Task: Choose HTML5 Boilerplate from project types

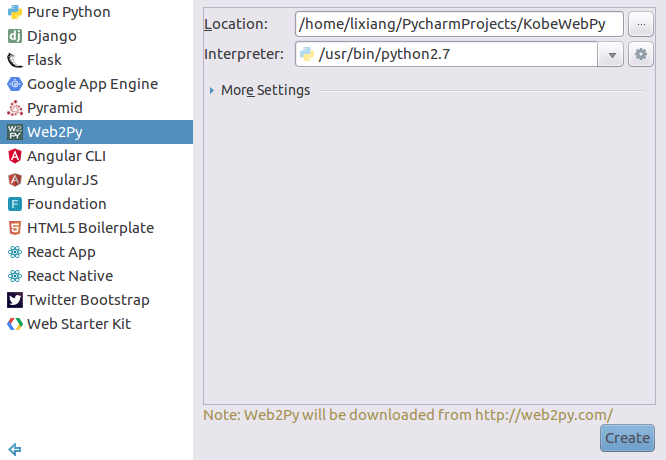Action: pyautogui.click(x=96, y=228)
